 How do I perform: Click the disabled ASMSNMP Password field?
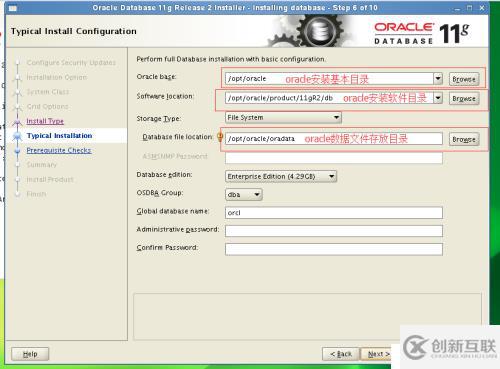tap(334, 158)
